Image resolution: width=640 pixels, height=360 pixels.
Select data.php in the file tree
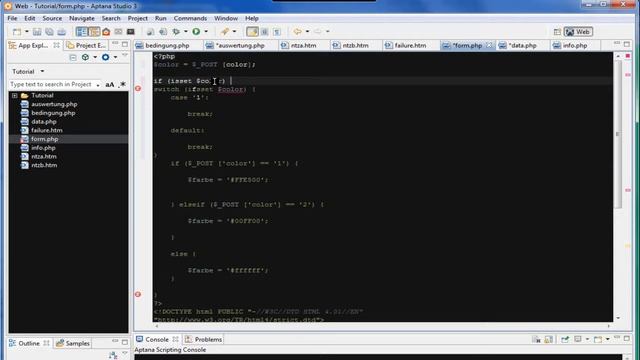click(x=44, y=122)
